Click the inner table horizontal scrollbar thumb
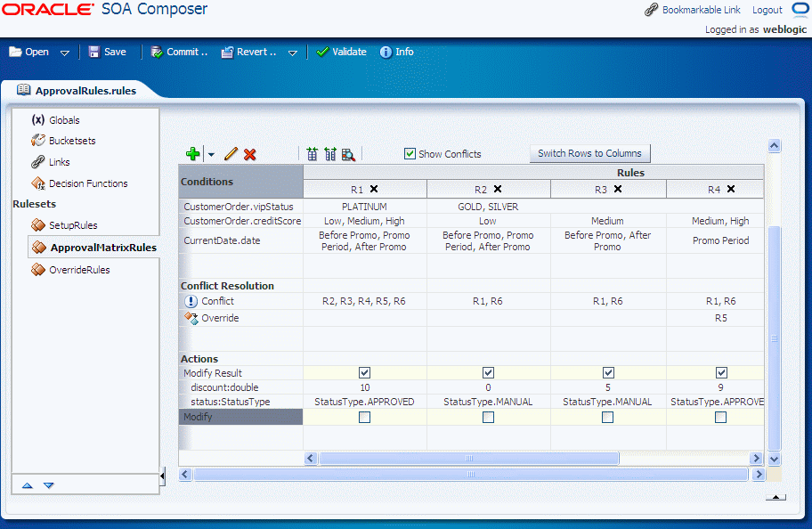Viewport: 812px width, 529px height. coord(468,458)
